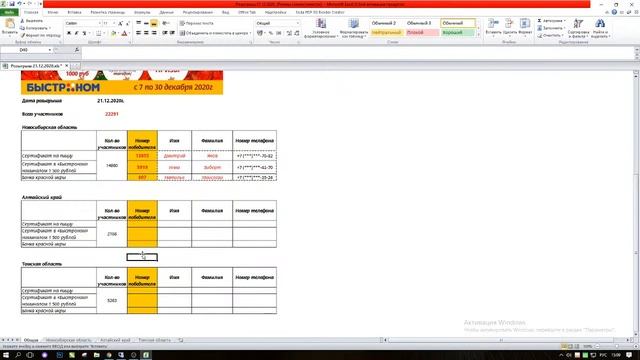This screenshot has width=640, height=360.
Task: Open Sort & Filter menu
Action: pyautogui.click(x=578, y=28)
